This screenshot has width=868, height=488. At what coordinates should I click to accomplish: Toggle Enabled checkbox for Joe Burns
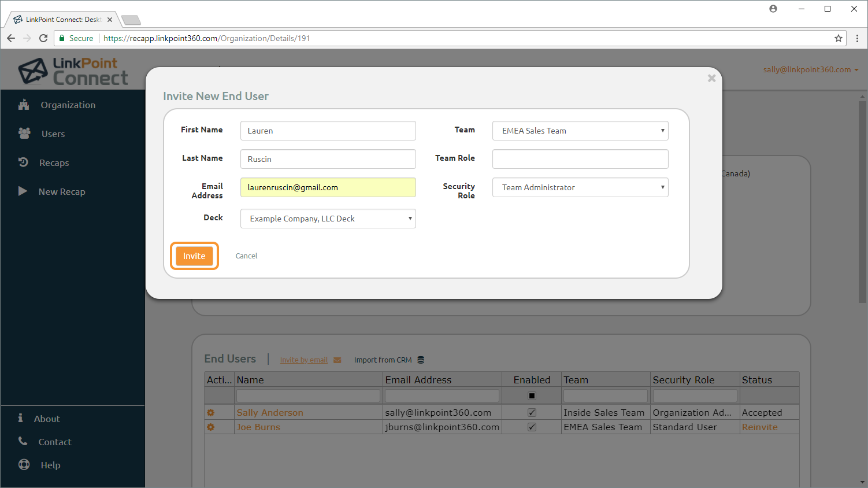click(x=532, y=427)
